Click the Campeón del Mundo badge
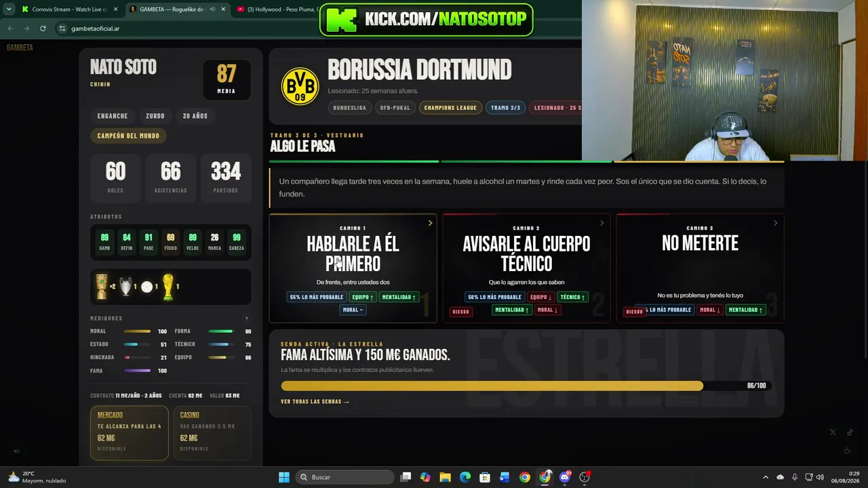Screen dimensions: 868x488 (128, 136)
